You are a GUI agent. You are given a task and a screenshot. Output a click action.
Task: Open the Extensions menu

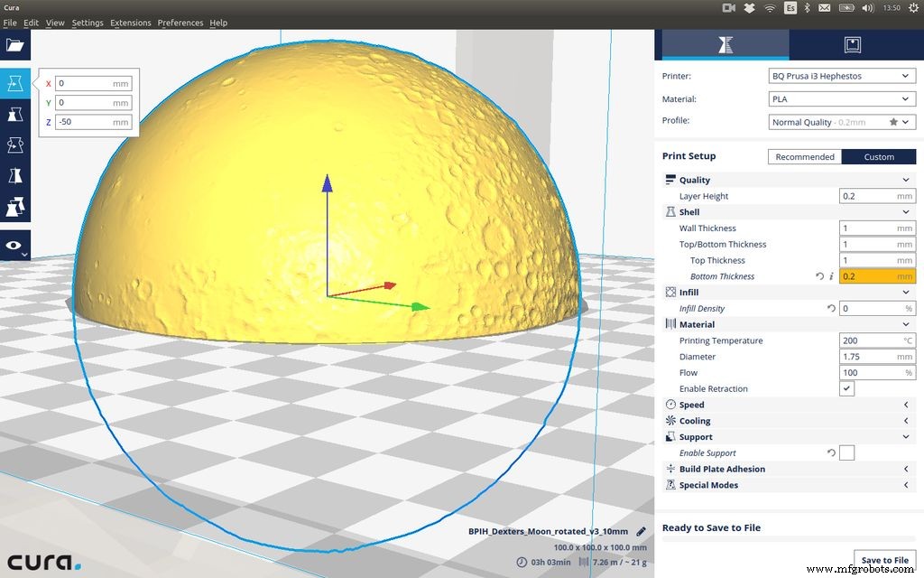[132, 22]
